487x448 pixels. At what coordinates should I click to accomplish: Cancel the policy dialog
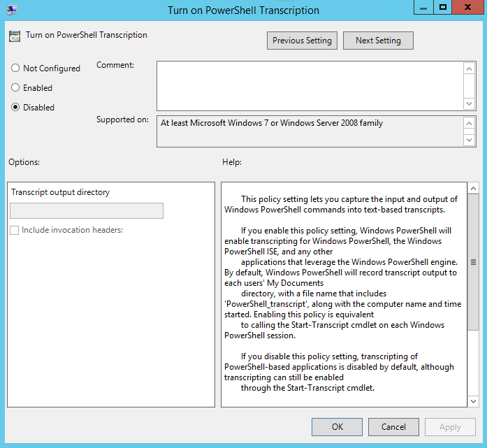pos(393,427)
